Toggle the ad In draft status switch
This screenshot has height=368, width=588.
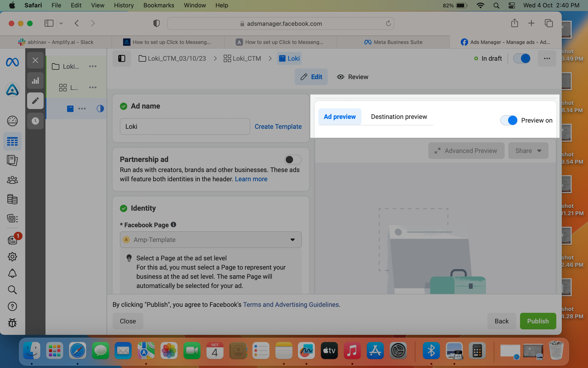click(522, 58)
